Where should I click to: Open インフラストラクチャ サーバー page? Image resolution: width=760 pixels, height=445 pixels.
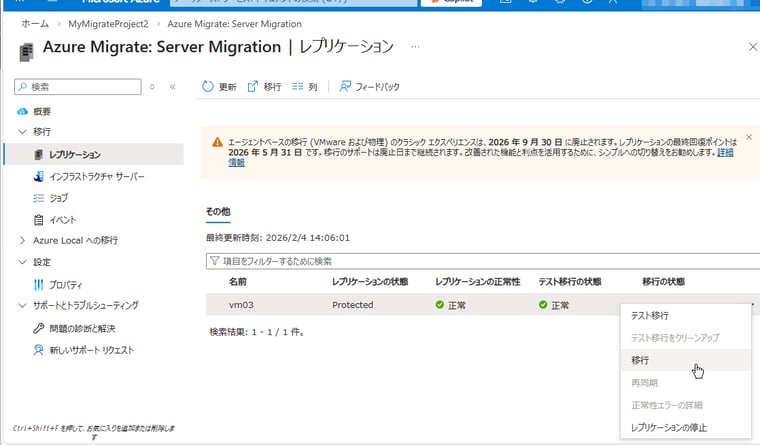coord(96,176)
